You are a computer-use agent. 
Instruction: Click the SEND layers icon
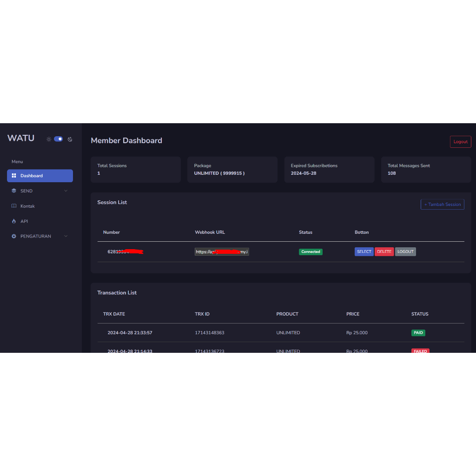pyautogui.click(x=14, y=191)
